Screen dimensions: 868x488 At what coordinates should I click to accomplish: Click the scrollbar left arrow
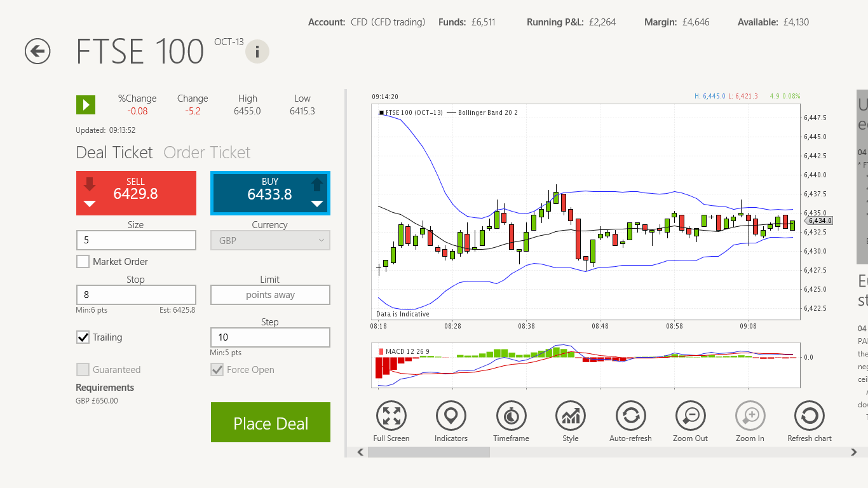point(360,452)
